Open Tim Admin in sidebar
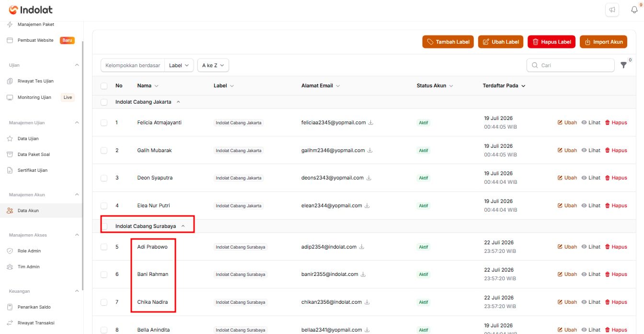This screenshot has width=644, height=334. click(29, 267)
